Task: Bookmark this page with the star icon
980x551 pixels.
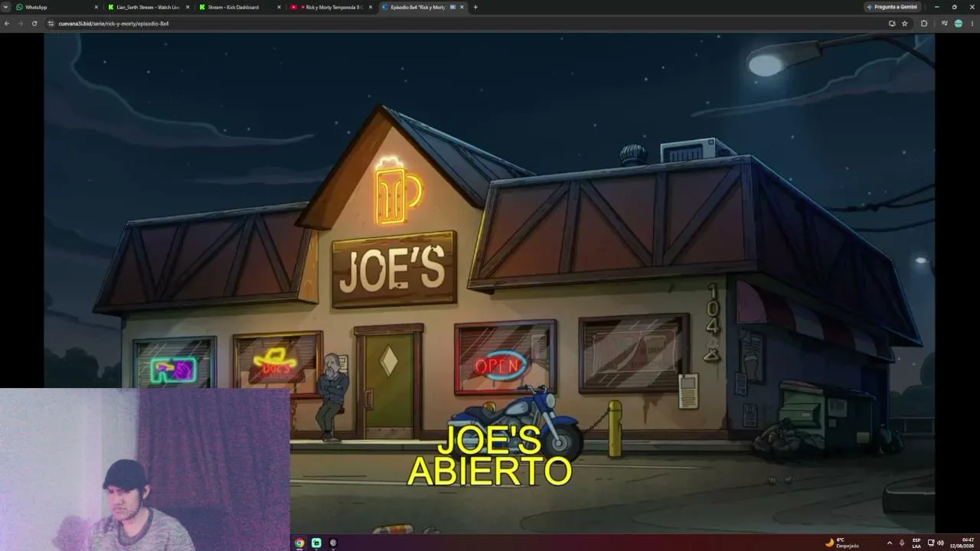Action: (904, 24)
